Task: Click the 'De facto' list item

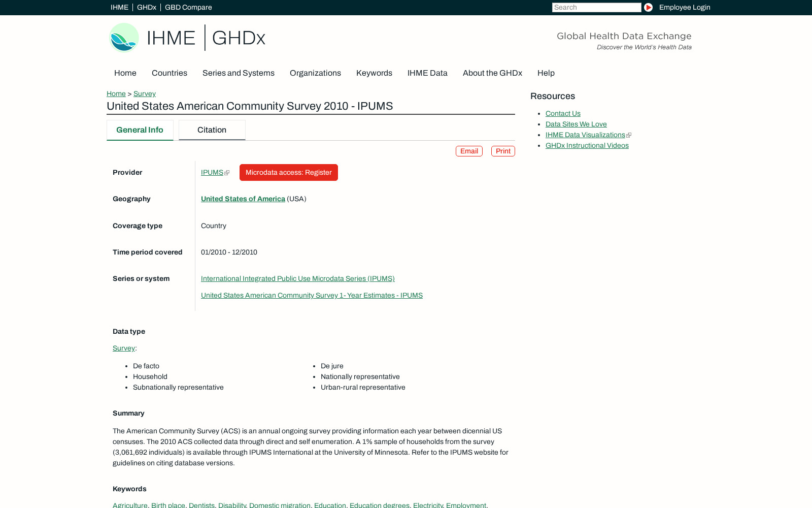Action: pyautogui.click(x=146, y=366)
